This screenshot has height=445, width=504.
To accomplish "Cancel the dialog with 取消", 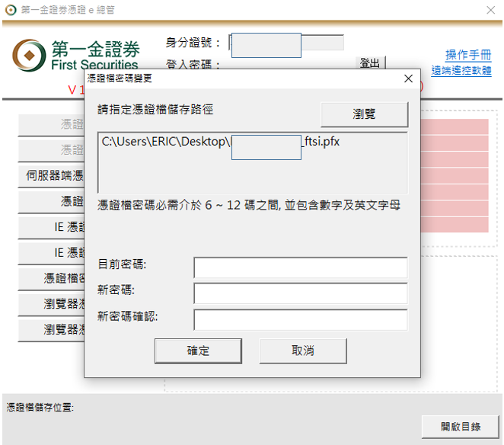I will pos(303,351).
